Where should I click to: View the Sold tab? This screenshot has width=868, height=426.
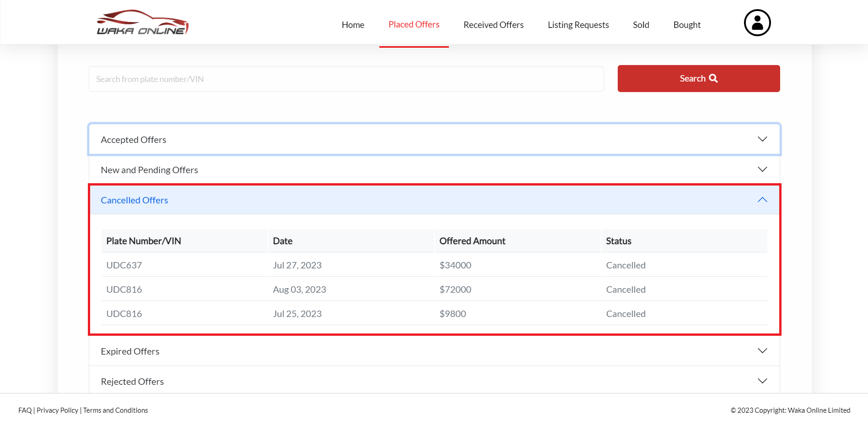point(641,25)
